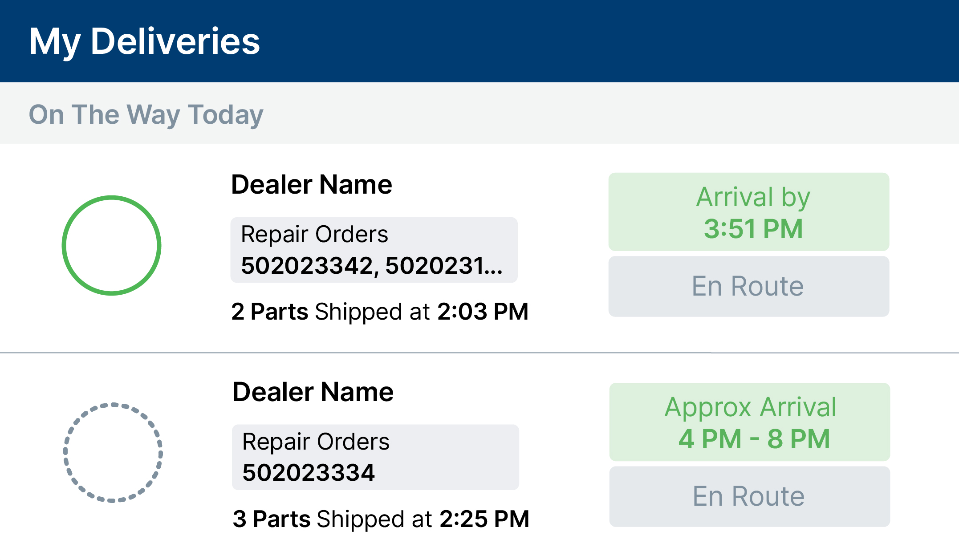Click the 2:03 PM shipped time

coord(483,312)
